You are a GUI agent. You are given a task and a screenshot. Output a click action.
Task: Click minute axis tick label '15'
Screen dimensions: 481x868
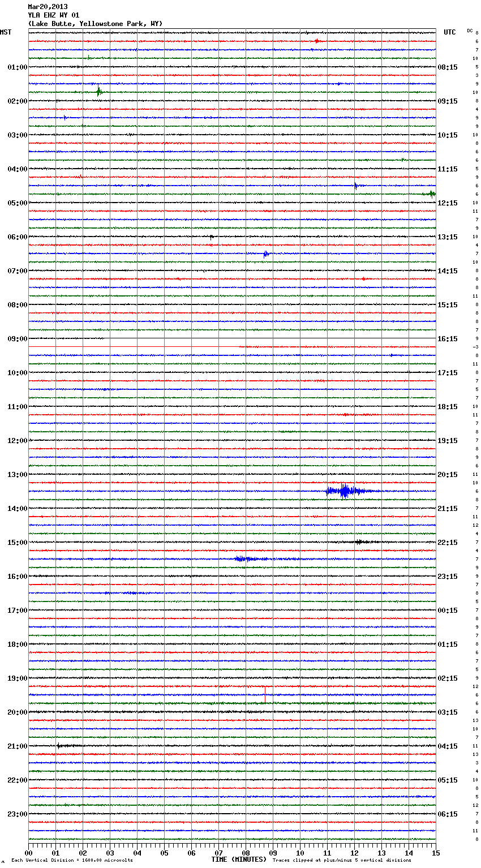(436, 853)
